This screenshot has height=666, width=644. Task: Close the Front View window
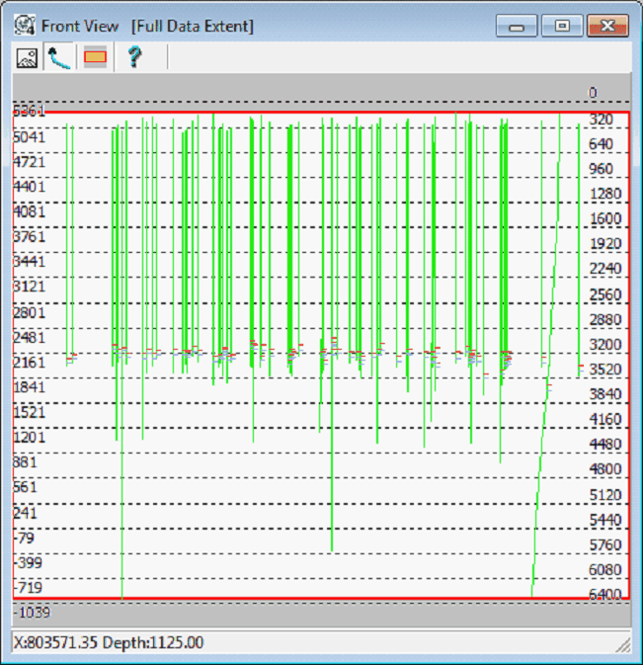[607, 26]
